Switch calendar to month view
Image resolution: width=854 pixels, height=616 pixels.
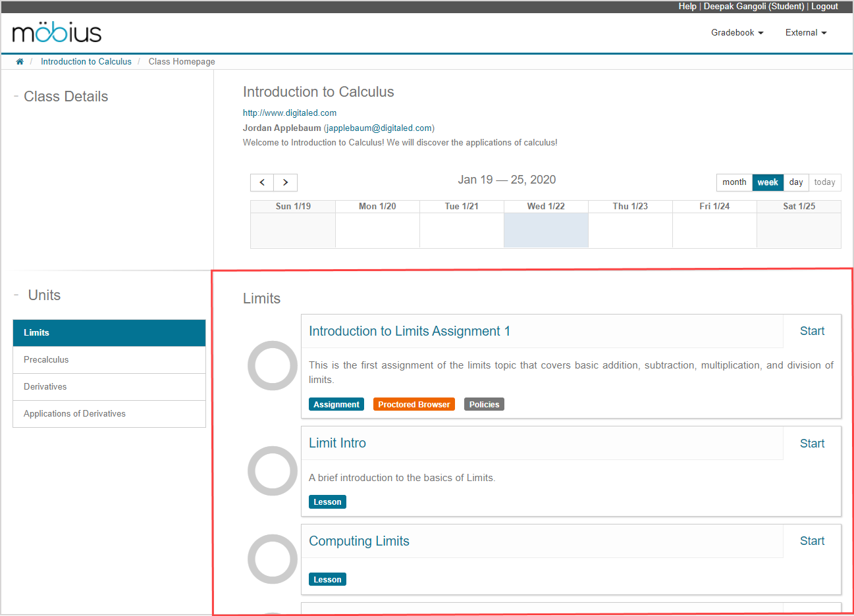[734, 182]
